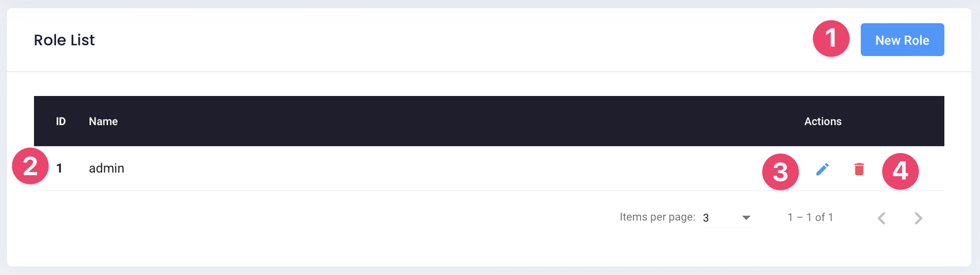Open the Items per page dropdown arrow

point(746,218)
